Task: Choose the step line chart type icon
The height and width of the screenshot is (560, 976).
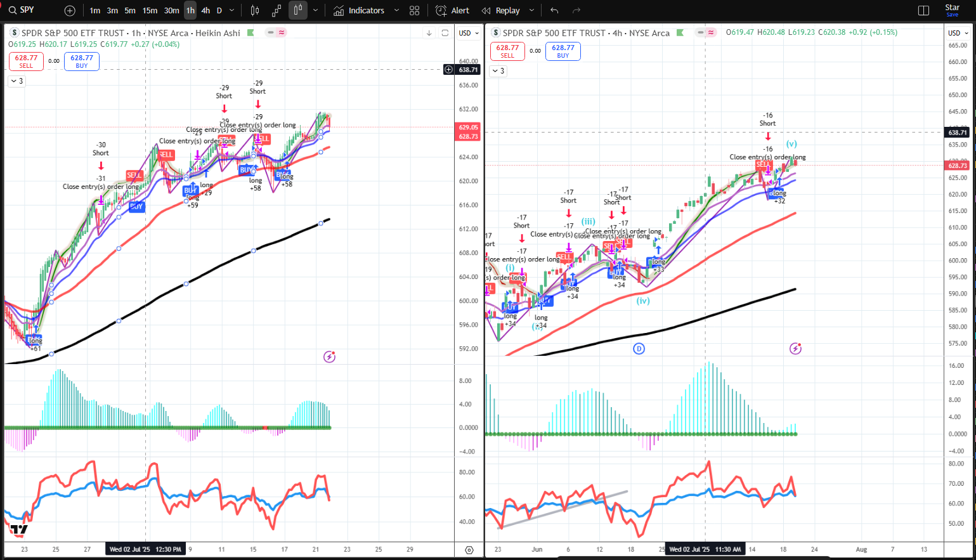Action: 277,11
